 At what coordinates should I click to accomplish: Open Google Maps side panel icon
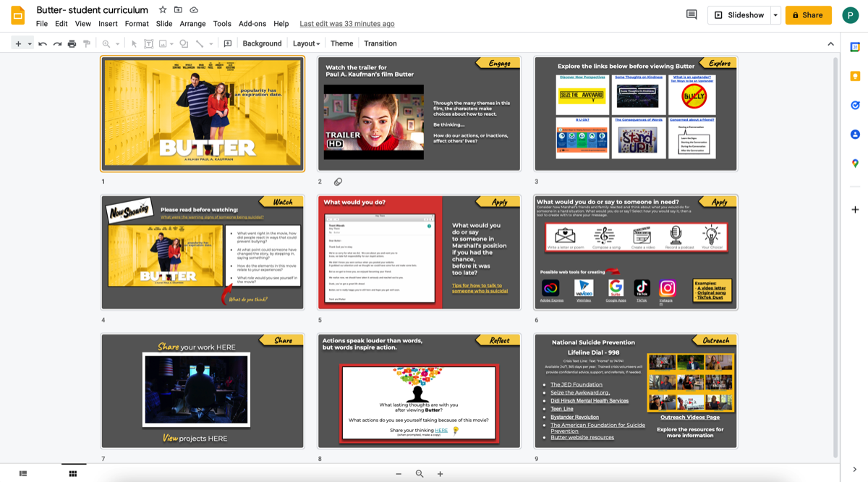click(855, 164)
